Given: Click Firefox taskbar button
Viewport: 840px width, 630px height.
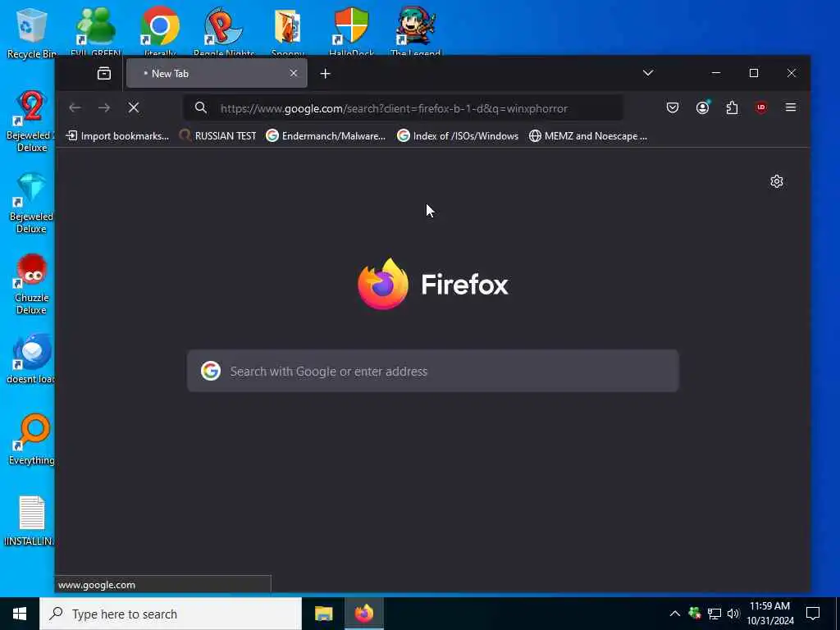Looking at the screenshot, I should [363, 614].
